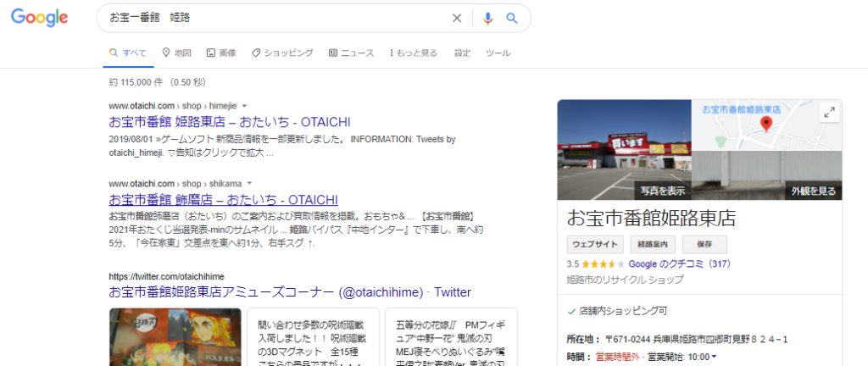The width and height of the screenshot is (868, 366).
Task: Click the Google logo
Action: 39,18
